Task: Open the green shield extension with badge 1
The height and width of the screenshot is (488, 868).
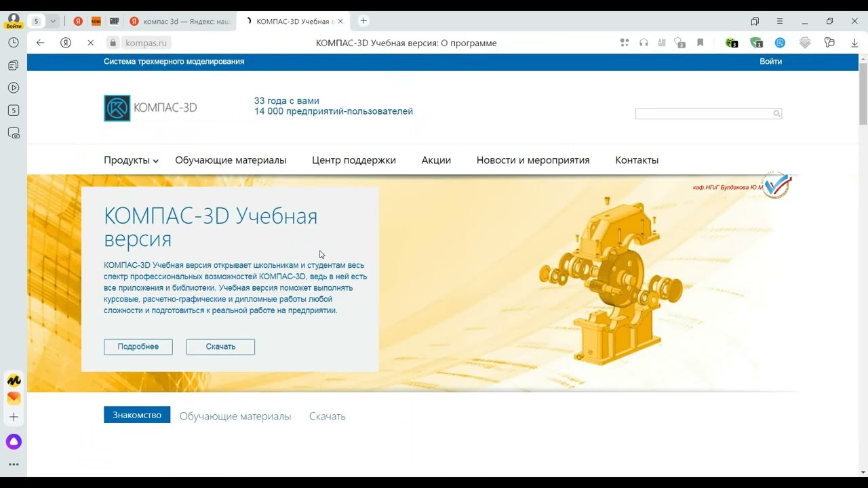Action: tap(757, 43)
